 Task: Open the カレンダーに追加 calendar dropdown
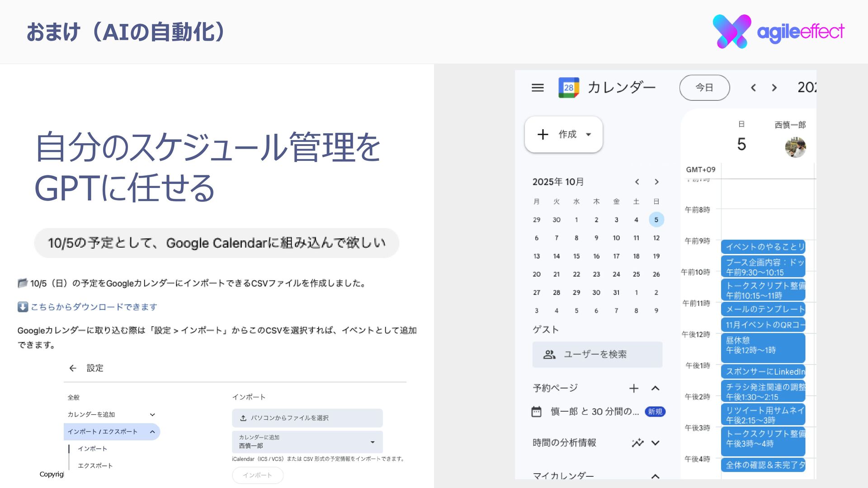(307, 442)
